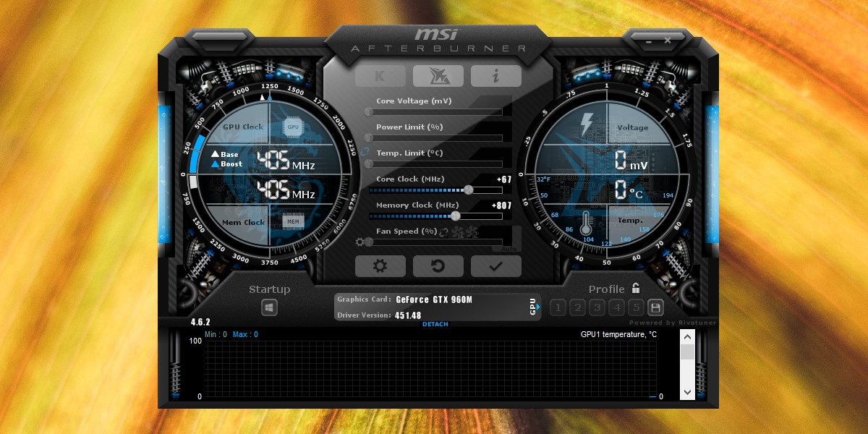Click lightning bolt icon in Voltage gauge
Screen dimensions: 868x434
tap(586, 124)
